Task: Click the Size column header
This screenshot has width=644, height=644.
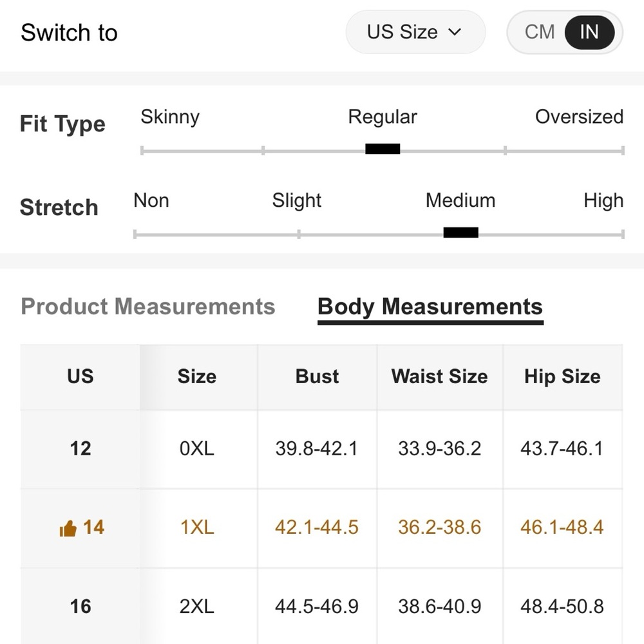Action: tap(197, 377)
